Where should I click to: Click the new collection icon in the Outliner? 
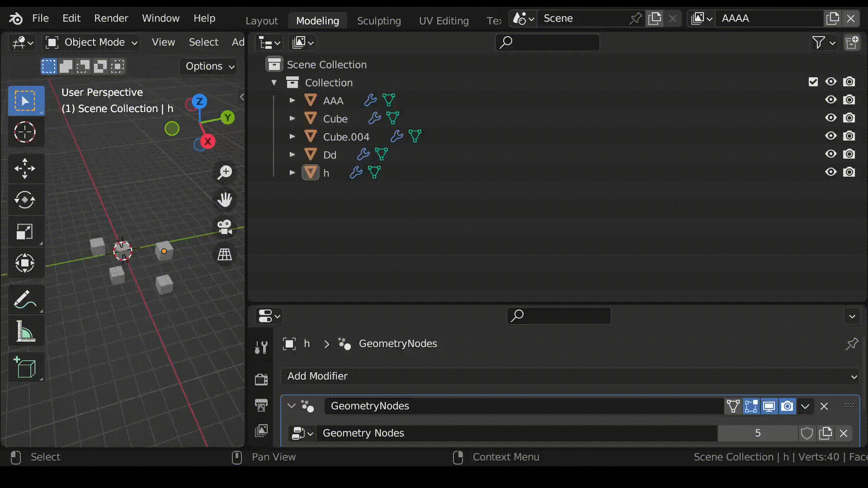[x=852, y=42]
